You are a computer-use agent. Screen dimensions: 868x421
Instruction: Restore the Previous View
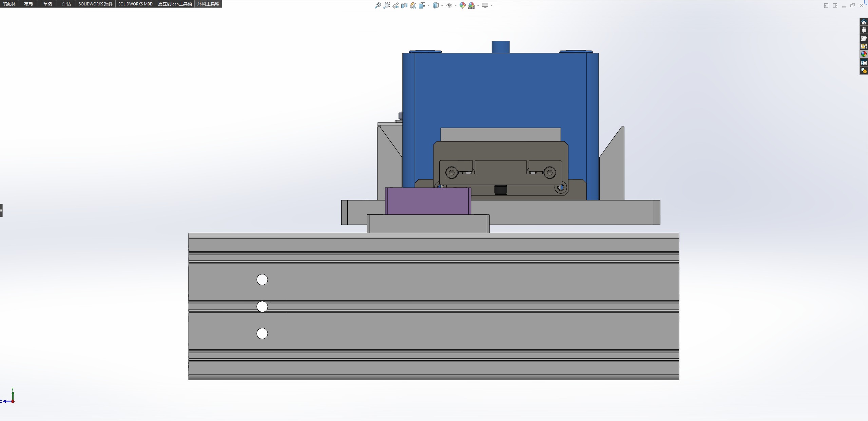[x=396, y=5]
